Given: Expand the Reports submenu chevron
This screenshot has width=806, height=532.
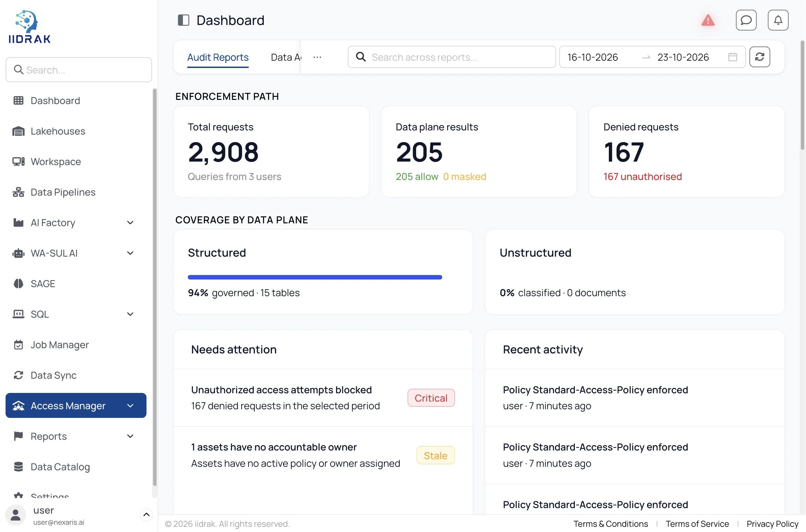Looking at the screenshot, I should pyautogui.click(x=131, y=436).
